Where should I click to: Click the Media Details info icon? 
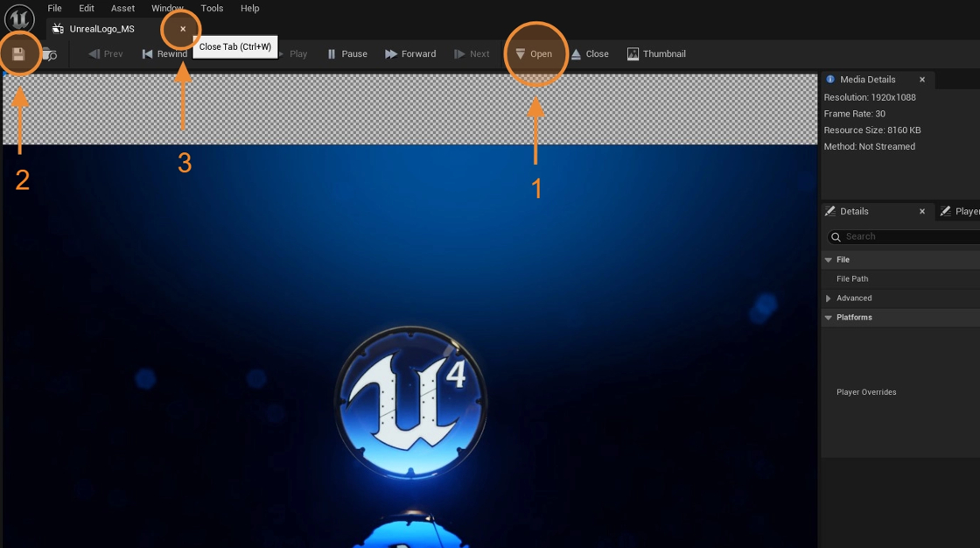[830, 80]
